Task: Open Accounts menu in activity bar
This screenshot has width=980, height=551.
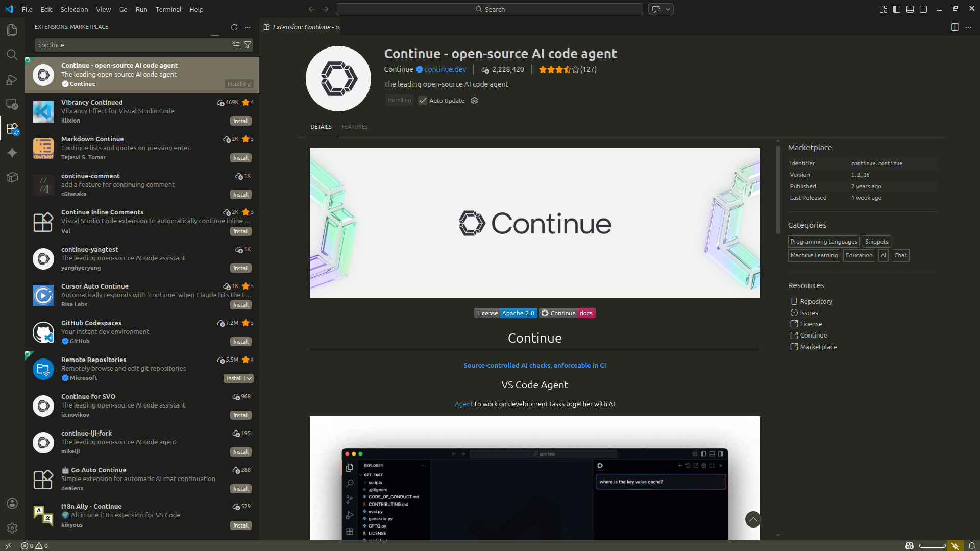Action: click(x=12, y=504)
